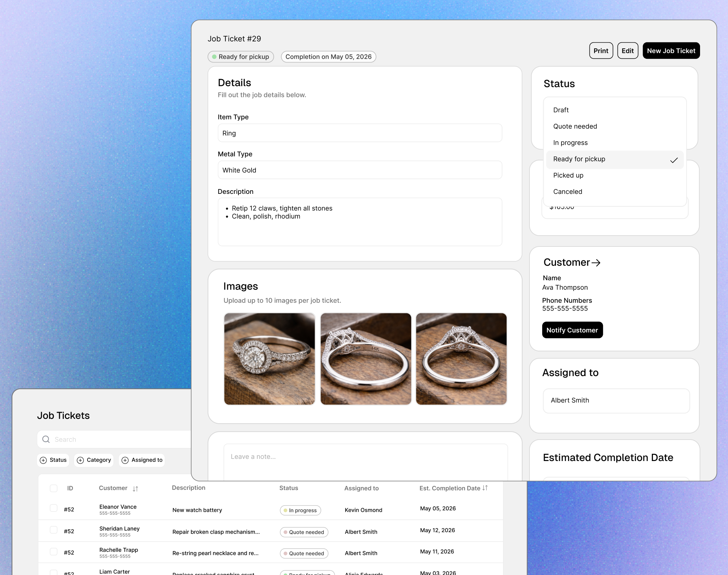Viewport: 728px width, 575px height.
Task: Open the Assigned to filter menu
Action: [142, 460]
